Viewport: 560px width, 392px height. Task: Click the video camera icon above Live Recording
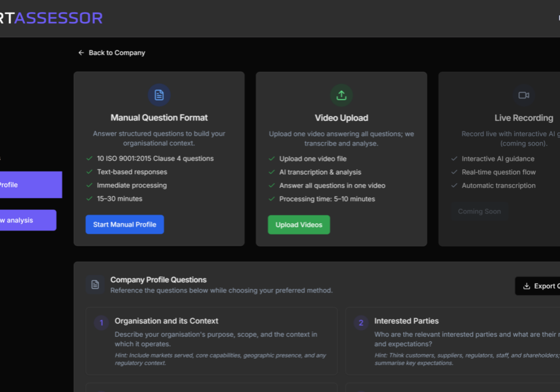523,95
